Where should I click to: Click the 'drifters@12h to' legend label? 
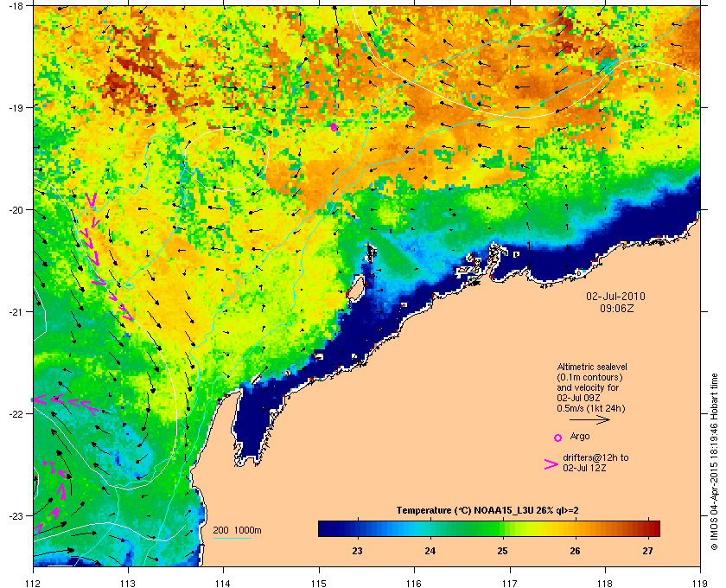(x=595, y=457)
